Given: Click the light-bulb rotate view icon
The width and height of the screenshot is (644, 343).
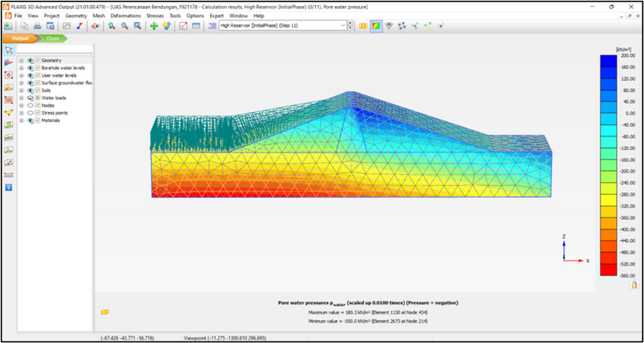Looking at the screenshot, I should 166,26.
